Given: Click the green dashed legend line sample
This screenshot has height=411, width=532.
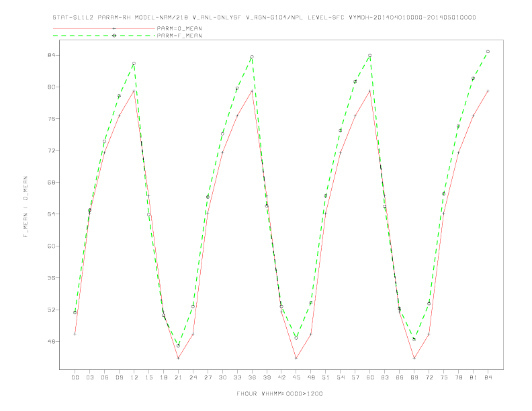Looking at the screenshot, I should tap(104, 36).
